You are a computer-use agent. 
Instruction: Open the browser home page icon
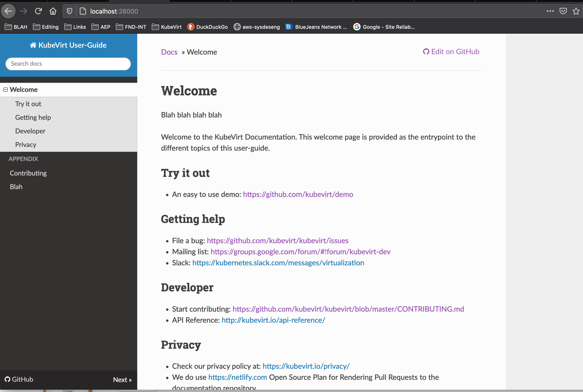click(53, 11)
